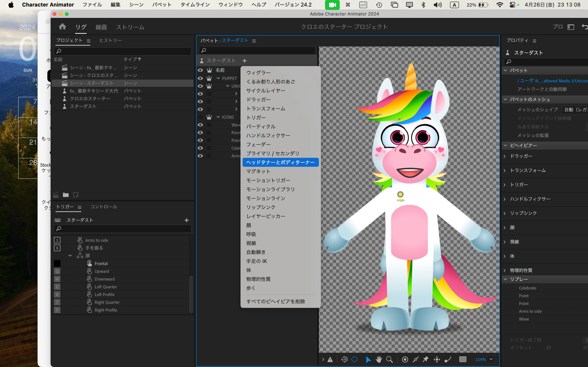Click the puppet source file path link
The image size is (588, 367).
(x=551, y=81)
